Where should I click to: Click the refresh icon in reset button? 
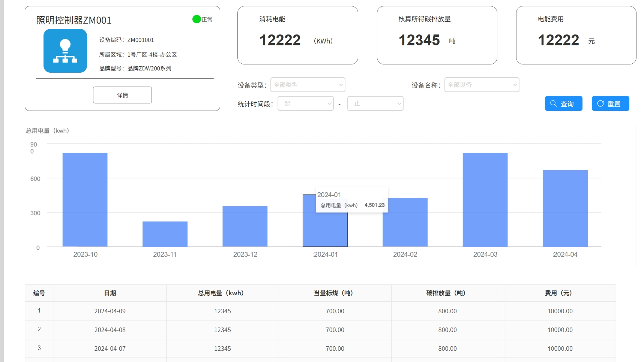600,103
